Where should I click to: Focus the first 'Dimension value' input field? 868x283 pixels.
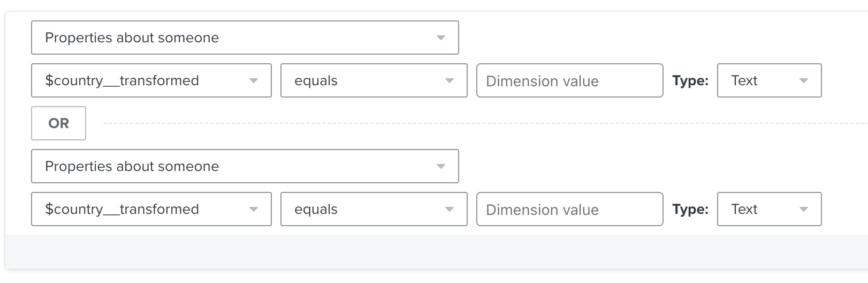[x=569, y=81]
